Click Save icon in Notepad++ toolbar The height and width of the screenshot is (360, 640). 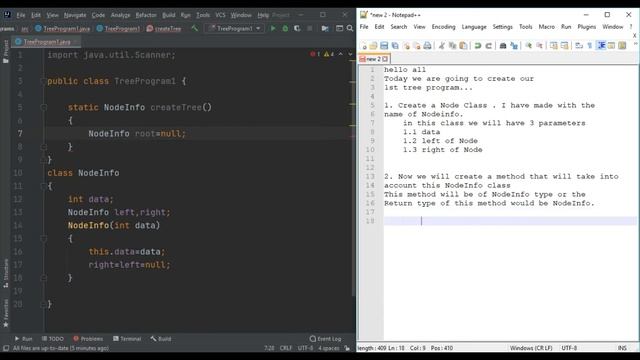coord(384,46)
